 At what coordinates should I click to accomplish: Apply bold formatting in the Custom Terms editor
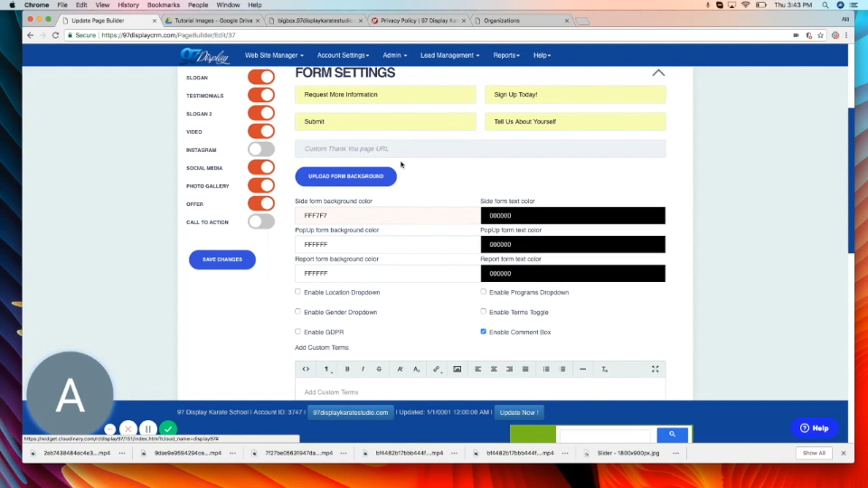click(347, 369)
